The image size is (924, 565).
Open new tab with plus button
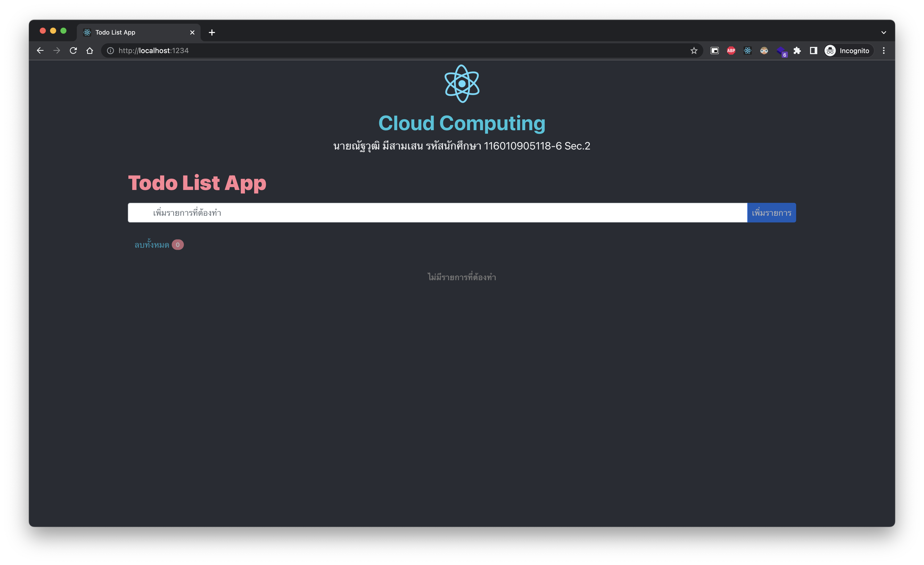tap(212, 32)
